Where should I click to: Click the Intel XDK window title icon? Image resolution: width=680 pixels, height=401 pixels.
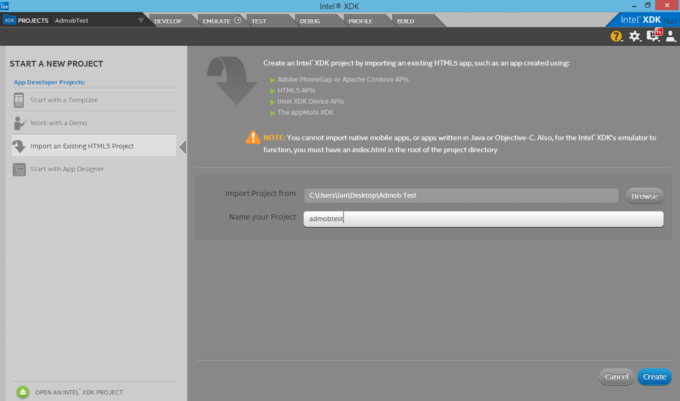[x=4, y=6]
